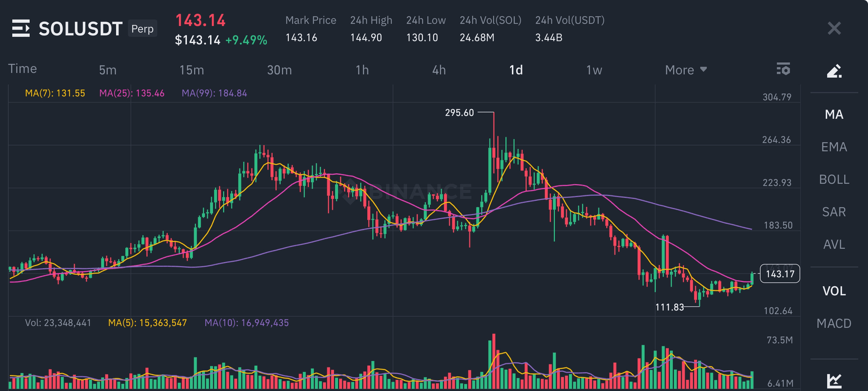This screenshot has width=868, height=391.
Task: Open the SOLUSDT pair selector
Action: (80, 29)
